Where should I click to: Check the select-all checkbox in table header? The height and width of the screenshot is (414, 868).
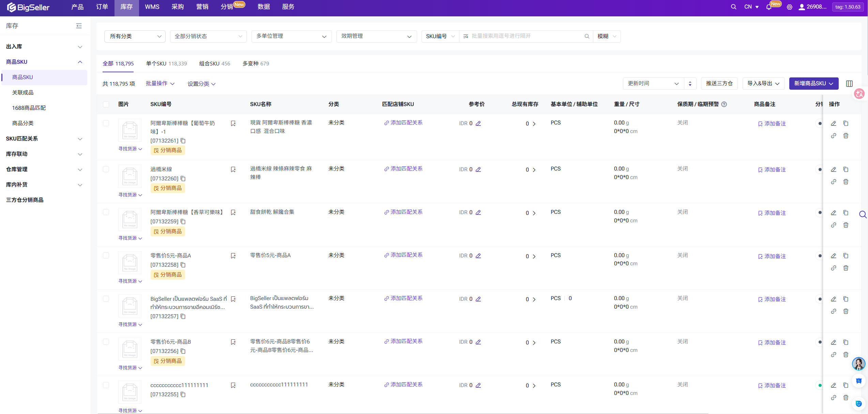tap(106, 104)
